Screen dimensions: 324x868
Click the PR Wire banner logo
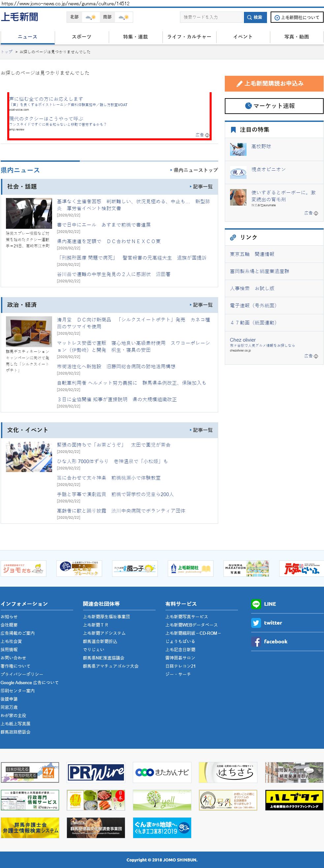[x=96, y=772]
